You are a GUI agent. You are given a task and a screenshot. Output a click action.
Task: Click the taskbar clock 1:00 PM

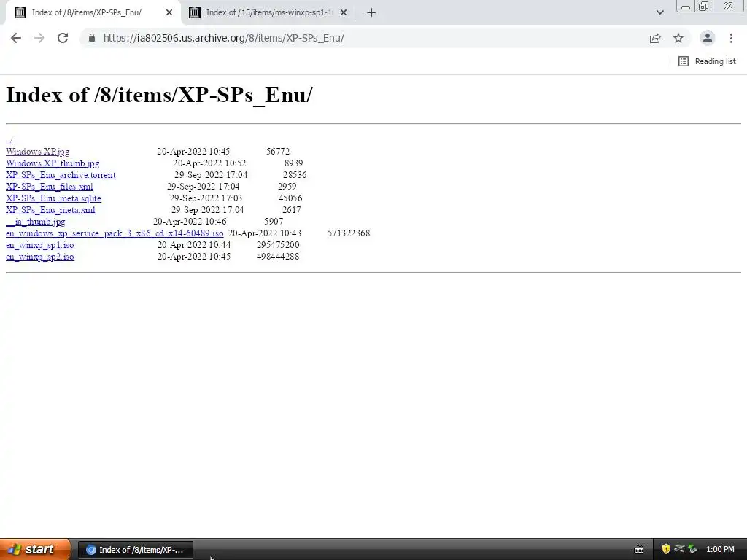(720, 550)
